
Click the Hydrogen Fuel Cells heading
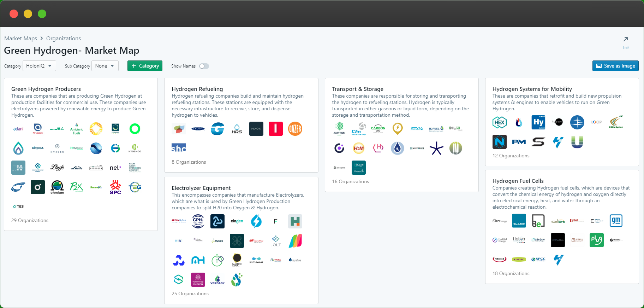(518, 181)
